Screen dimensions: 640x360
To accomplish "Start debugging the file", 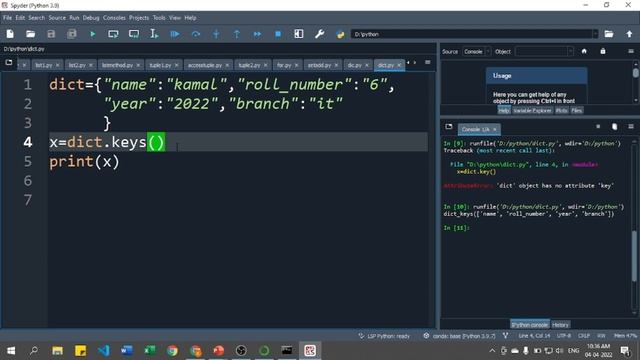I will [175, 34].
